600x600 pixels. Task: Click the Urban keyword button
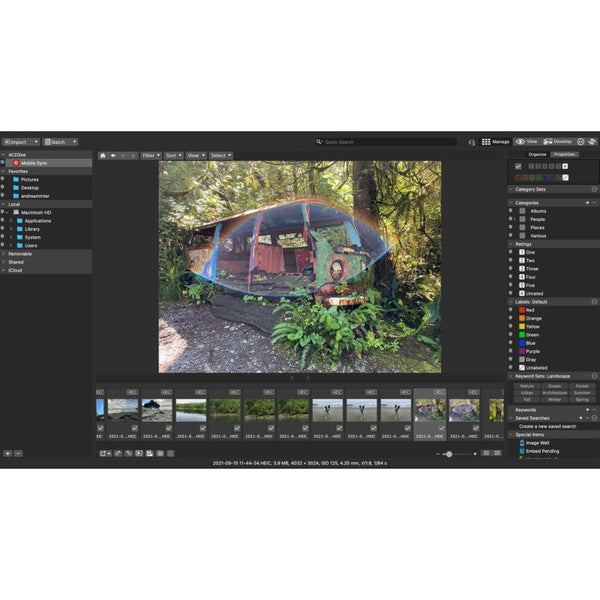point(527,393)
